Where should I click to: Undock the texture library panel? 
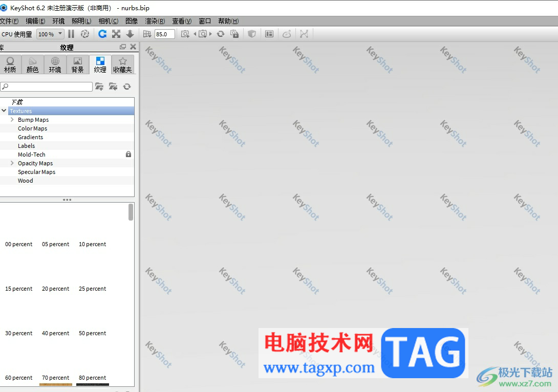(x=123, y=47)
